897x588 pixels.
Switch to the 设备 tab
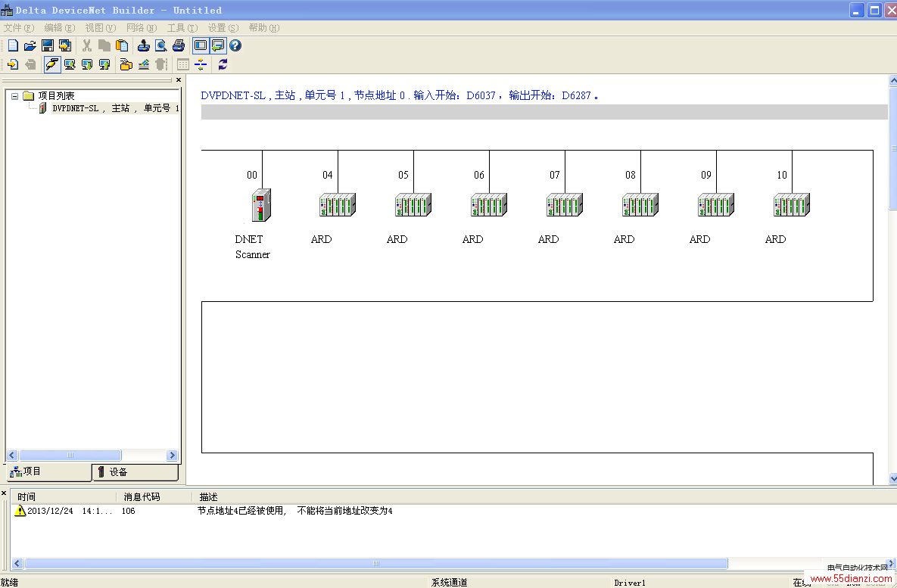pyautogui.click(x=135, y=472)
